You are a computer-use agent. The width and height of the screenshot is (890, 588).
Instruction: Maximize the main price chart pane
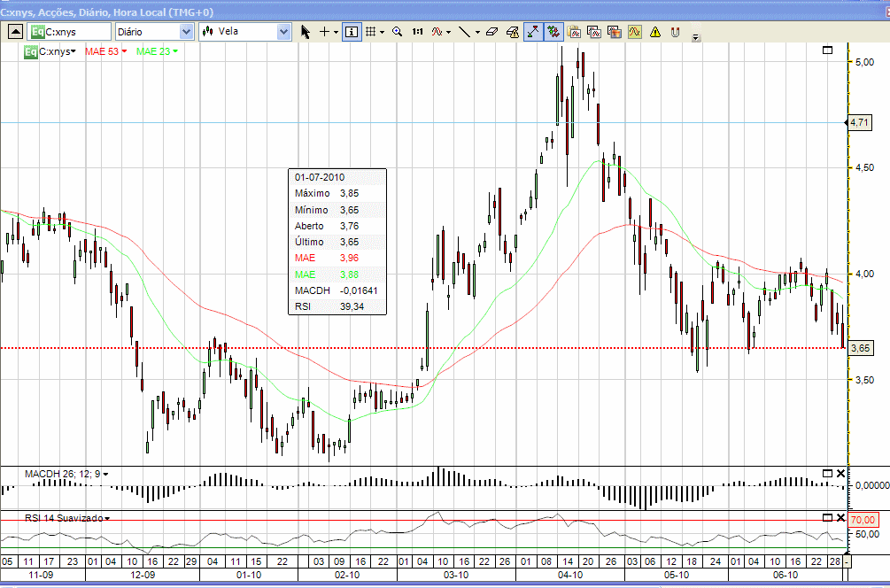(x=827, y=50)
